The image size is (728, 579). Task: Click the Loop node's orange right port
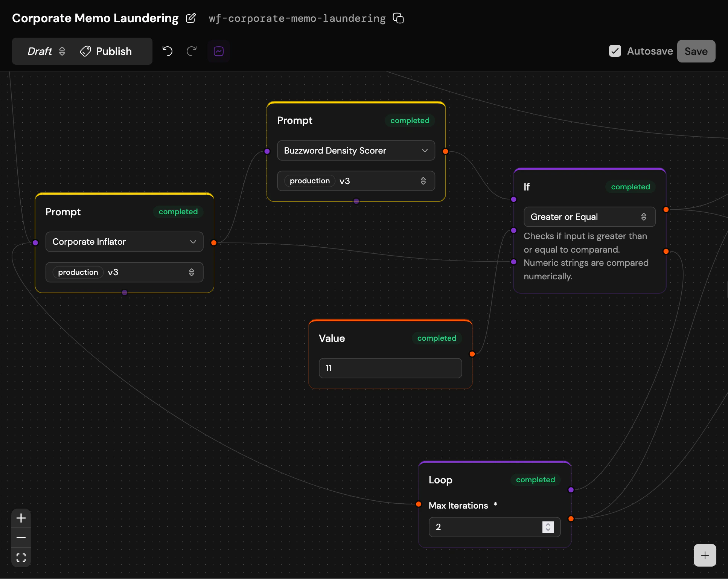tap(571, 519)
